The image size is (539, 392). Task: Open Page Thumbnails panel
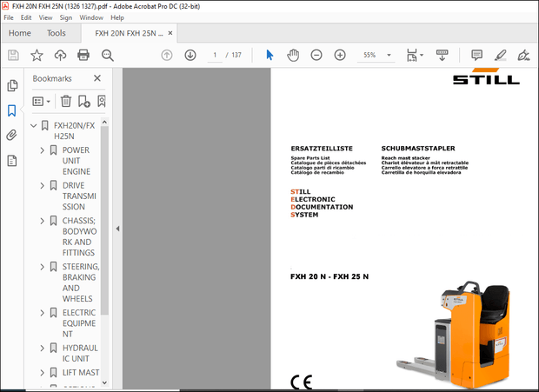(12, 85)
